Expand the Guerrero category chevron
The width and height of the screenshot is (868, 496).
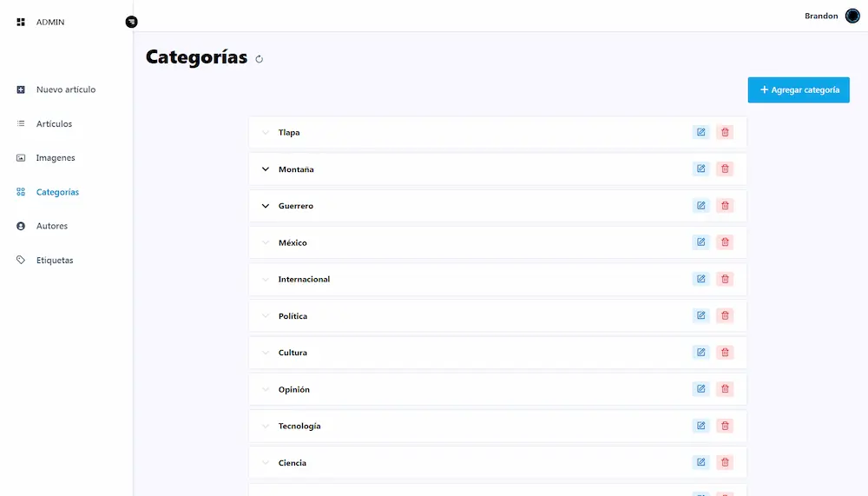[x=266, y=206]
